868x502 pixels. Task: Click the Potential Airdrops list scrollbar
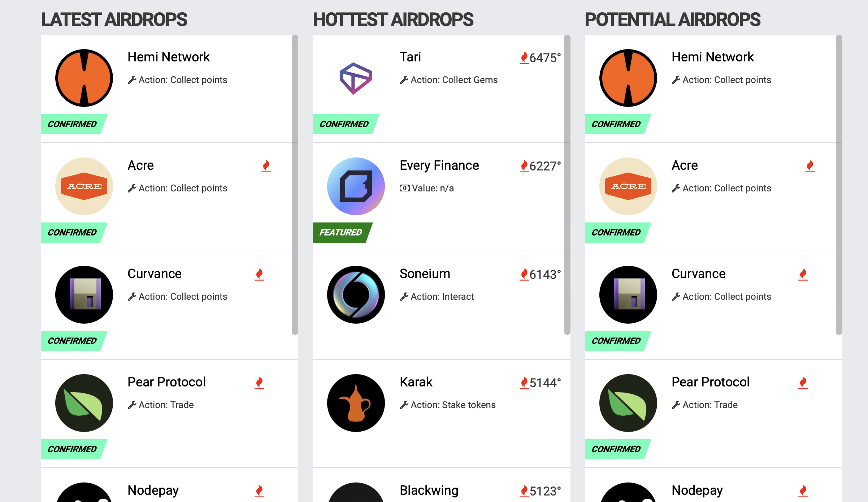tap(839, 184)
